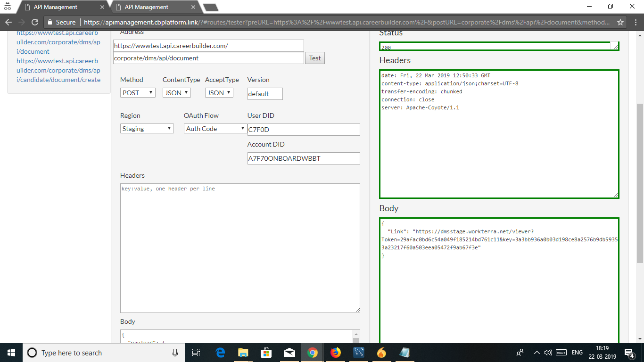Click the browser URL address bar
Screen dimensions: 644x362
coord(347,22)
